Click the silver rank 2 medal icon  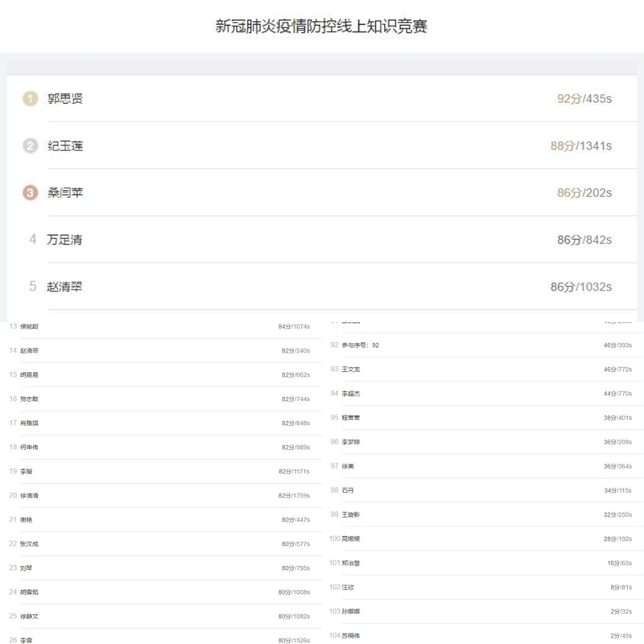31,146
